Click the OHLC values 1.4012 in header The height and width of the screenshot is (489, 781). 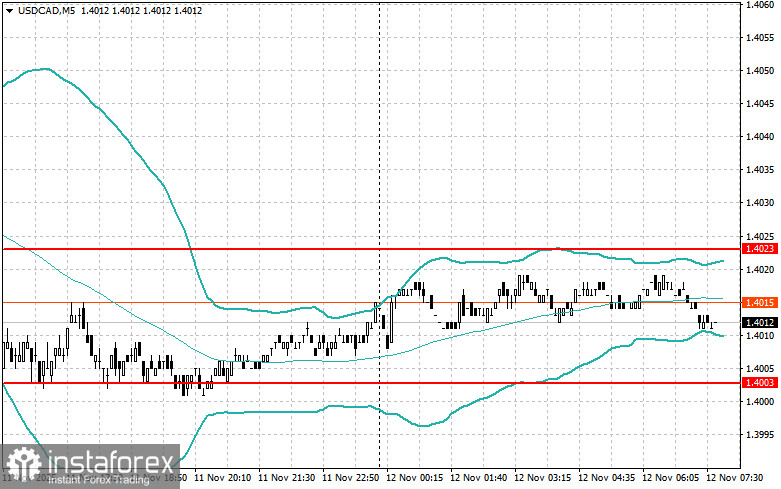pyautogui.click(x=141, y=10)
